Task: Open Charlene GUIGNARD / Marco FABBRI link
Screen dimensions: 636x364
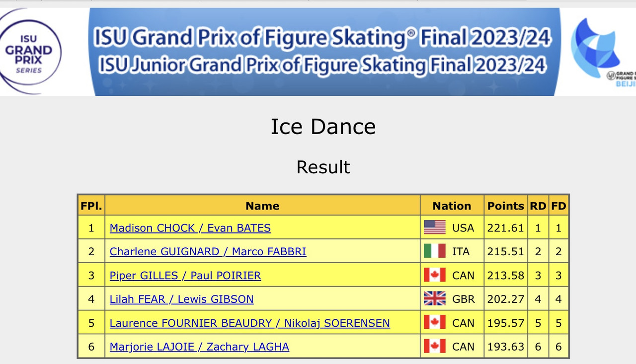Action: point(208,252)
